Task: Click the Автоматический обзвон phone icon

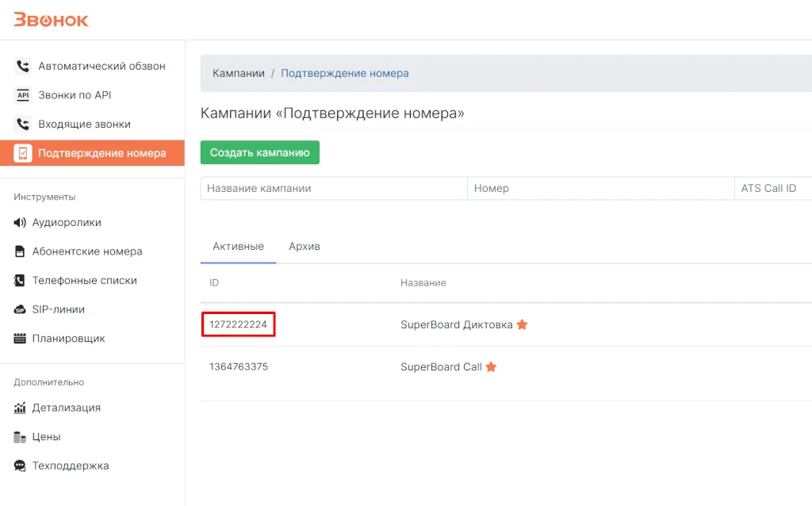Action: 23,67
